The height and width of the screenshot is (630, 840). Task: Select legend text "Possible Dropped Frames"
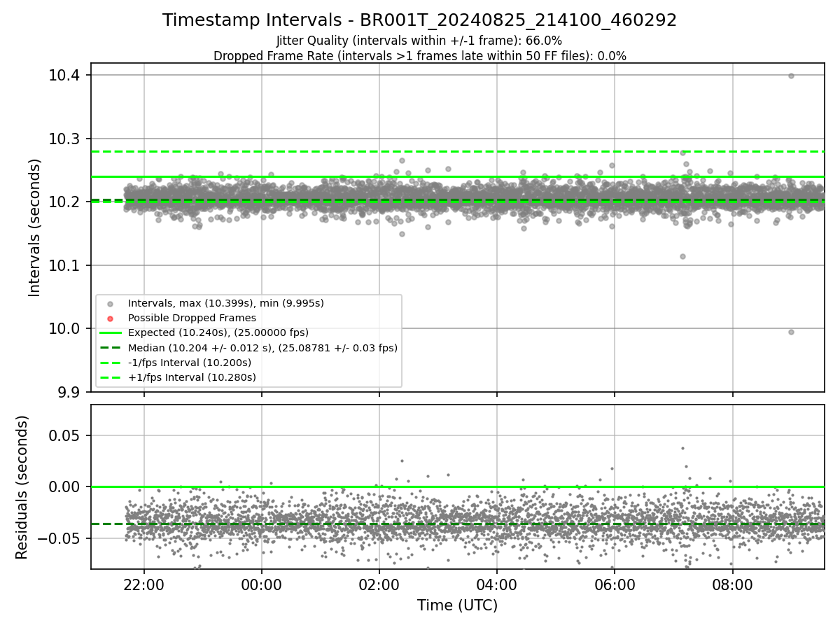pyautogui.click(x=192, y=318)
